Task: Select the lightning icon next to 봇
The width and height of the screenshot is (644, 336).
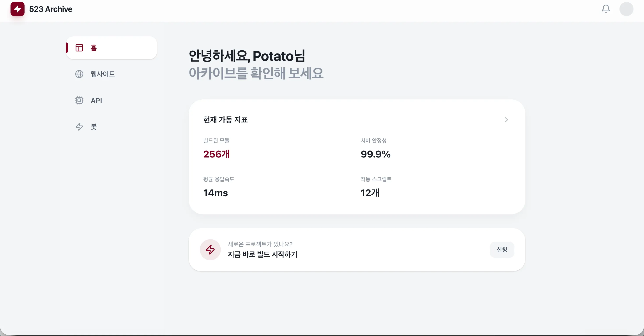Action: 79,127
